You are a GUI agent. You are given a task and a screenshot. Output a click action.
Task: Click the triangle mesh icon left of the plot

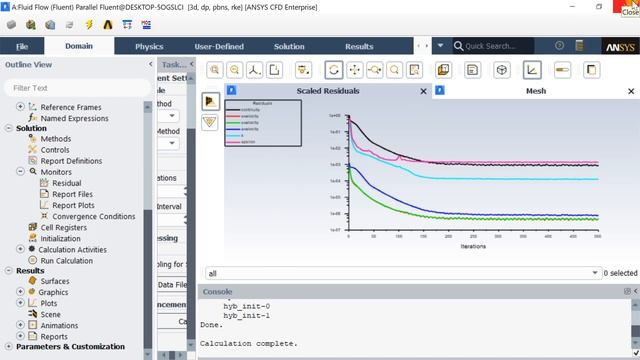(210, 122)
